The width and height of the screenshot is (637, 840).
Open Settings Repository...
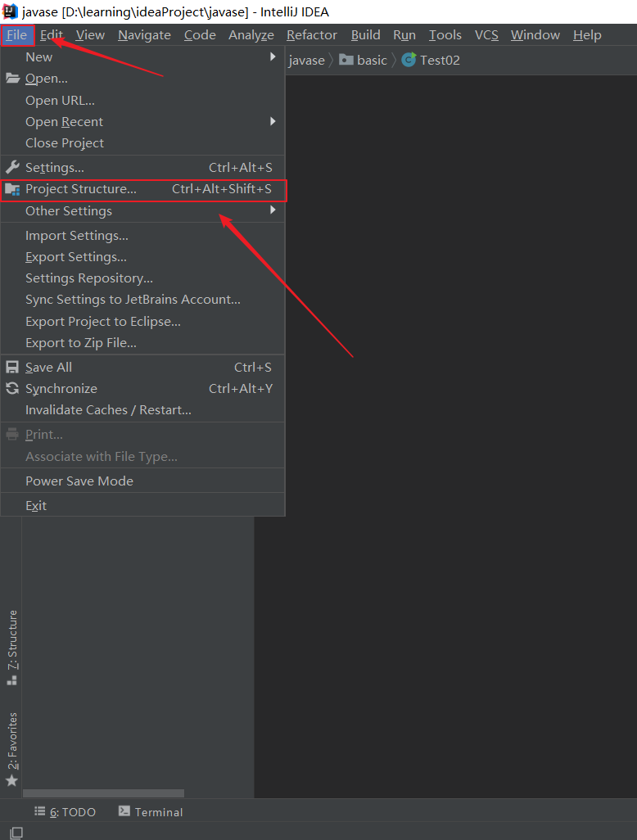pos(89,278)
